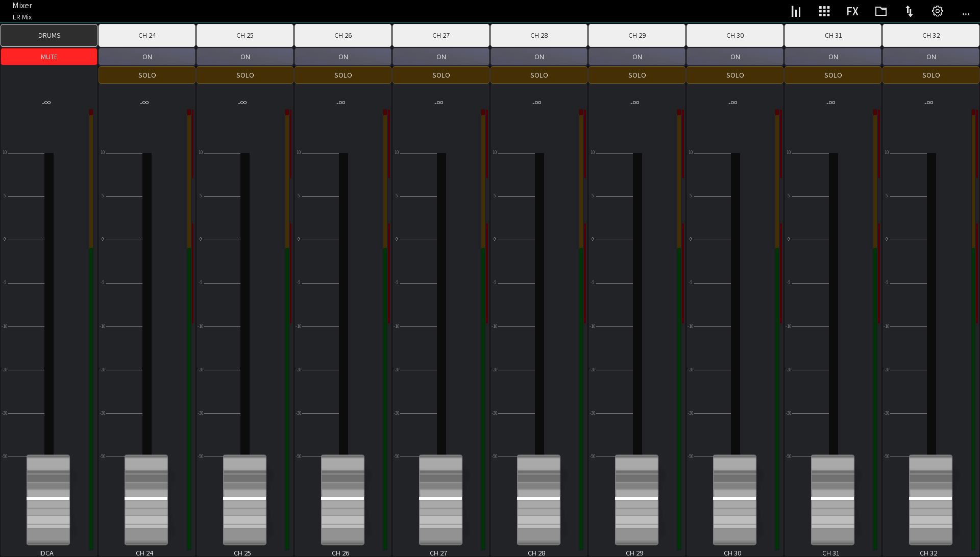Solo channel CH 32

click(x=930, y=74)
